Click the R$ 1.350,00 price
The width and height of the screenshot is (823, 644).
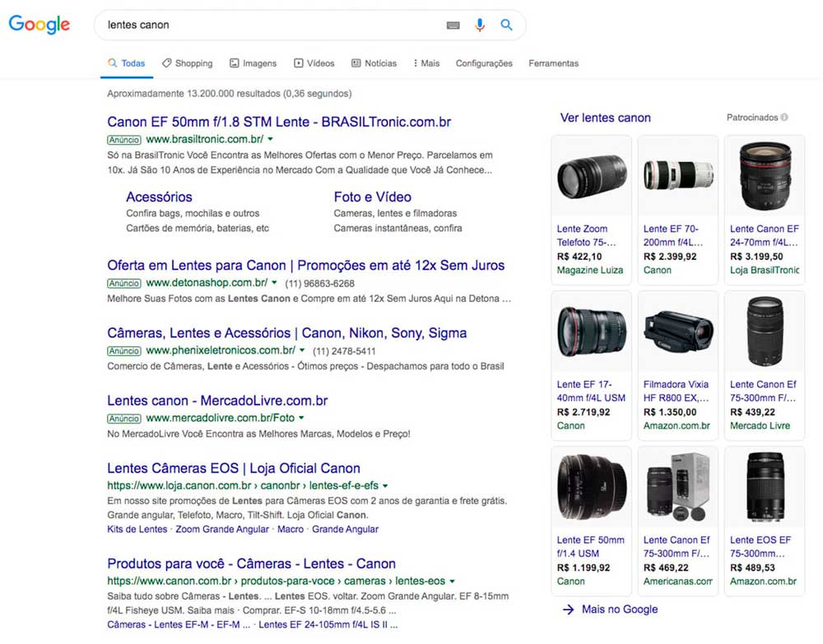[670, 412]
